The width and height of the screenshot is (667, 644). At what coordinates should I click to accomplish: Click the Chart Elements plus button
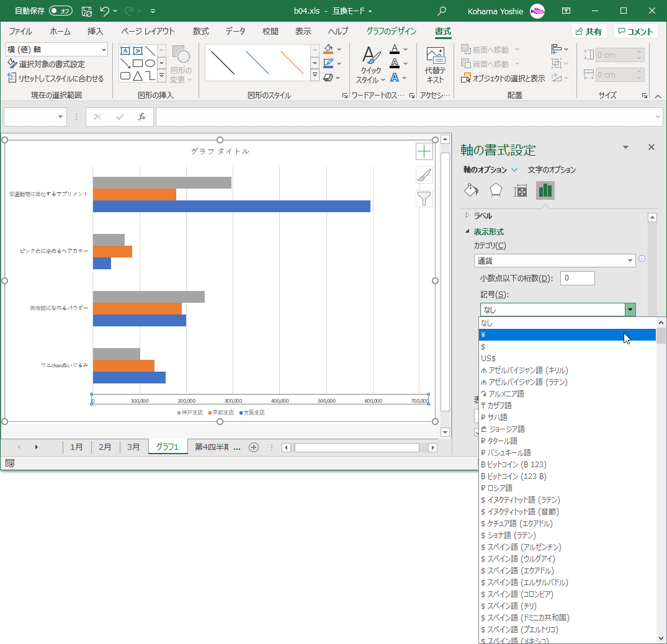tap(424, 151)
